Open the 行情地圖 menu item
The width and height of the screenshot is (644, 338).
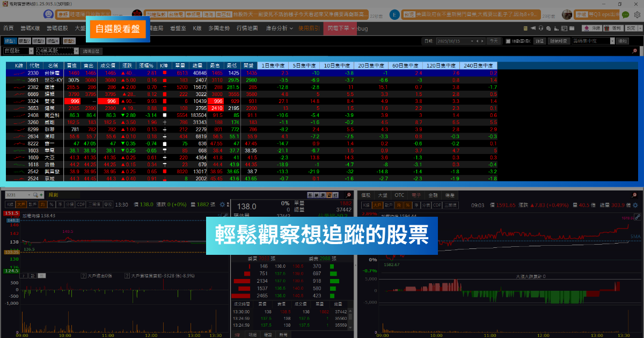(248, 28)
